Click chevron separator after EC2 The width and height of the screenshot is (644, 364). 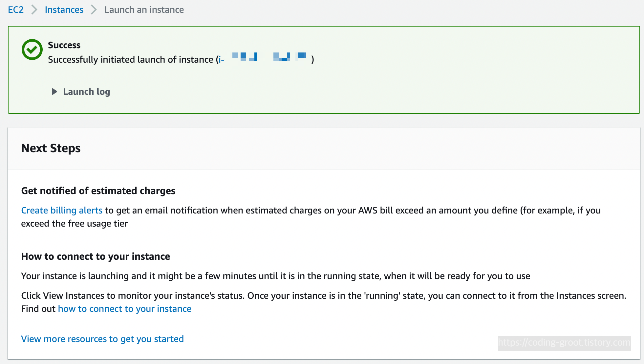[x=34, y=10]
